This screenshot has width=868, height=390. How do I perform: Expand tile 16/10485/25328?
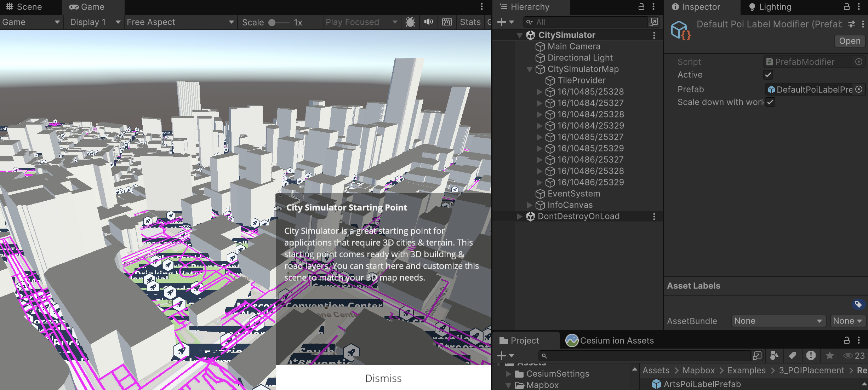[539, 92]
